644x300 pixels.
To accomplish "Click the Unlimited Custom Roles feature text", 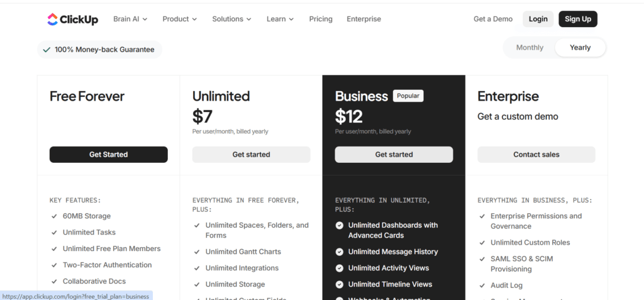I will 530,243.
